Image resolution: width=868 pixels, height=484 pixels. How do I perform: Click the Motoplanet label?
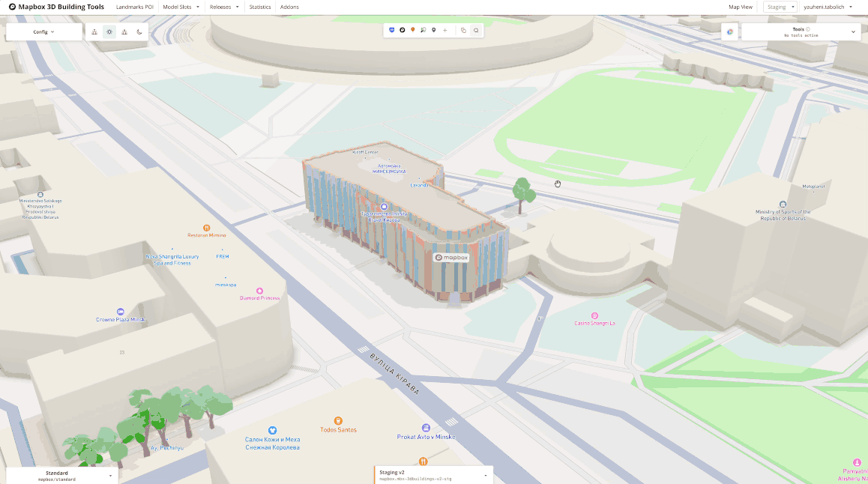click(813, 187)
